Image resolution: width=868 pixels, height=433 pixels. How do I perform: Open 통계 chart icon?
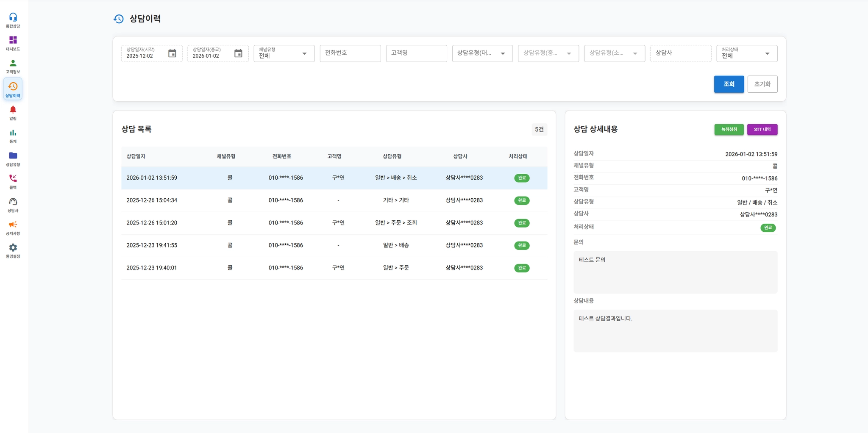(13, 136)
